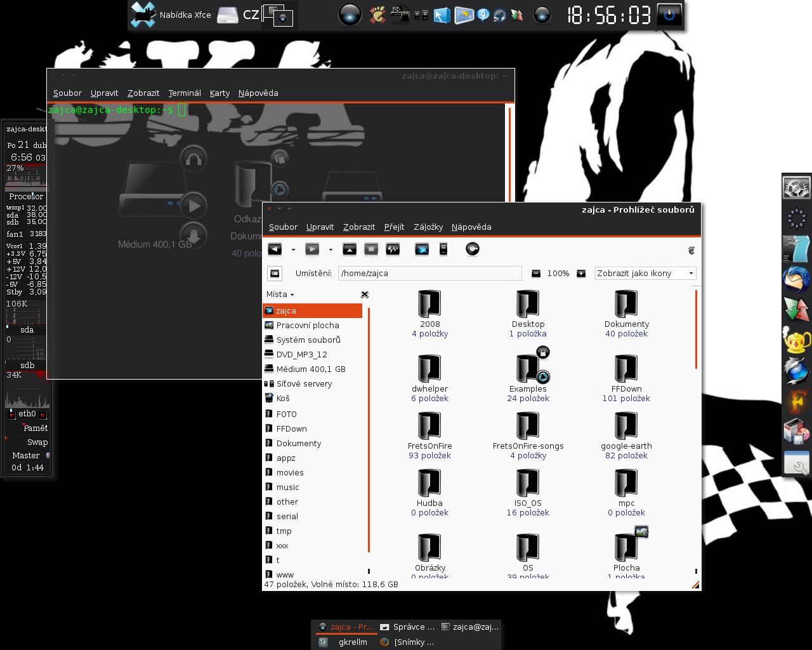Viewport: 812px width, 650px height.
Task: Launch Thunderbird from the right dock
Action: pyautogui.click(x=797, y=279)
